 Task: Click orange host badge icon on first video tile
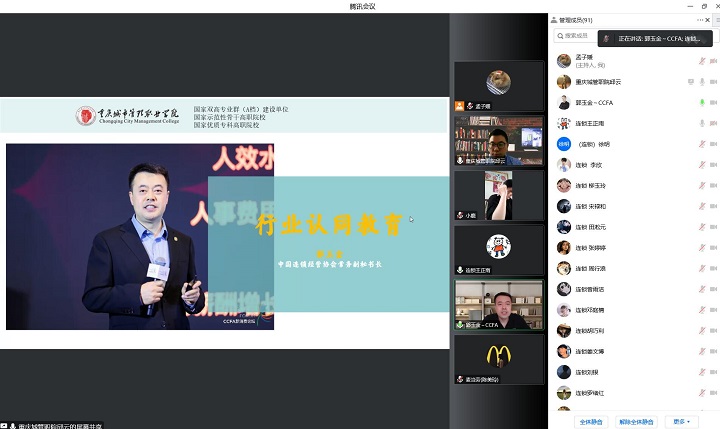tap(459, 106)
